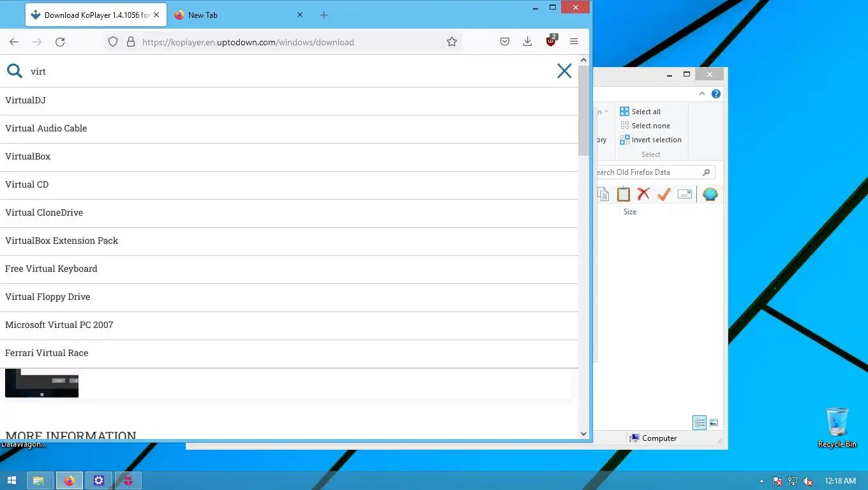Click Select none in the Explorer ribbon

click(x=645, y=126)
